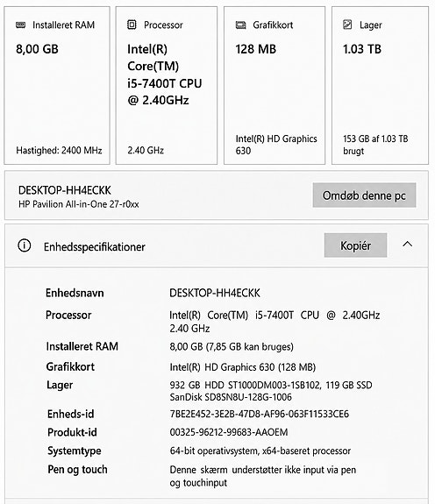The image size is (435, 504).
Task: Click the 153 GB af 1.03 TB brugt text
Action: coord(375,145)
